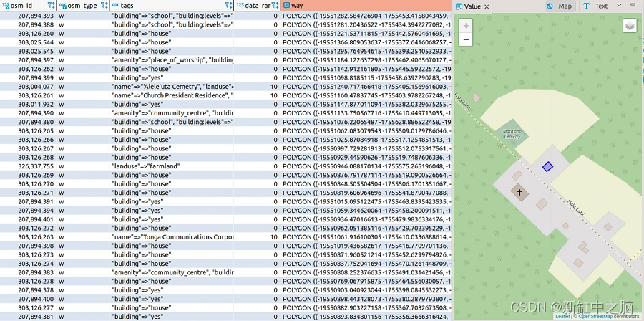Image resolution: width=644 pixels, height=321 pixels.
Task: Filter the osm_id column with the funnel icon
Action: coord(49,6)
